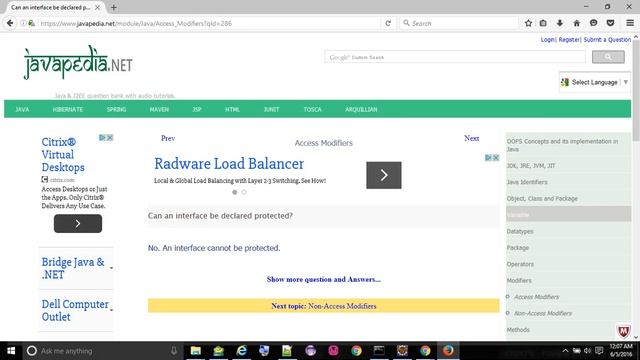Reload the page with the refresh icon

click(x=388, y=23)
